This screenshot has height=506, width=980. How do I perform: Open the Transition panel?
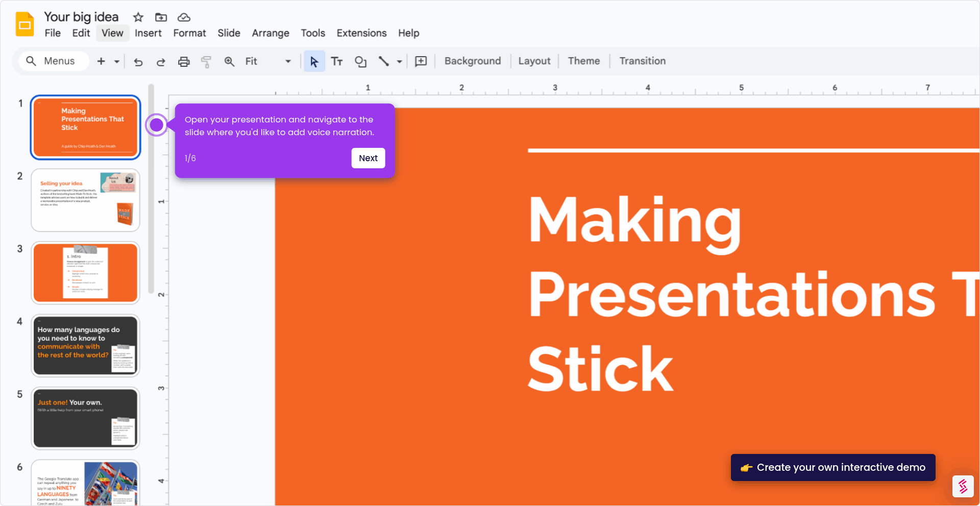point(643,61)
